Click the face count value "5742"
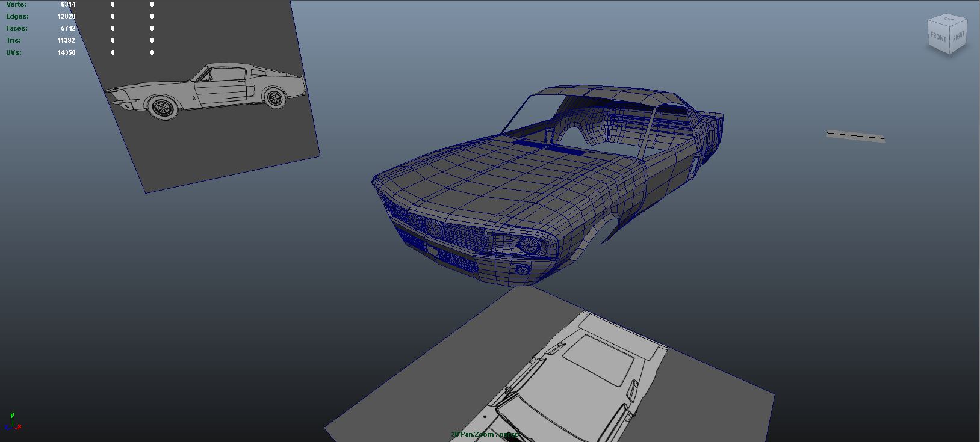Image resolution: width=980 pixels, height=442 pixels. [x=68, y=28]
